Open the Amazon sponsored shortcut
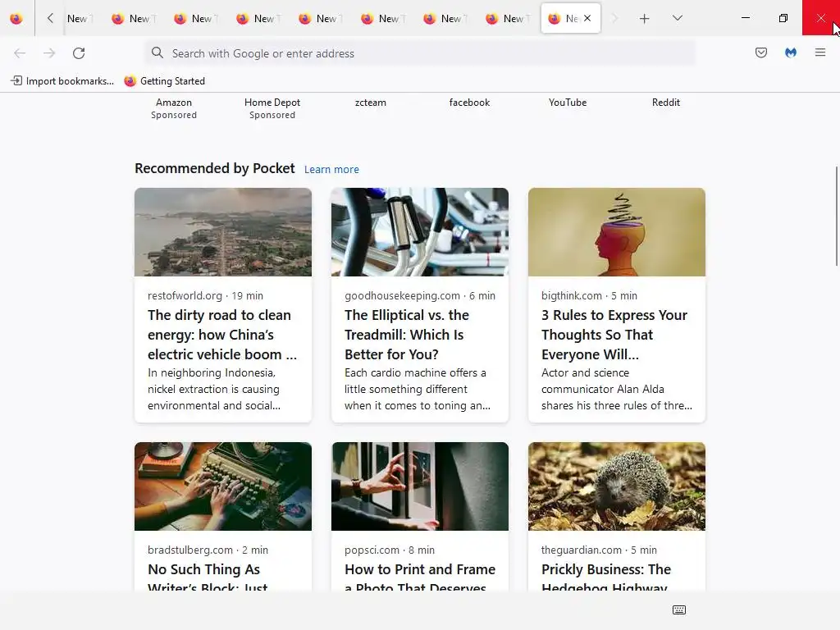The height and width of the screenshot is (630, 840). click(x=174, y=108)
